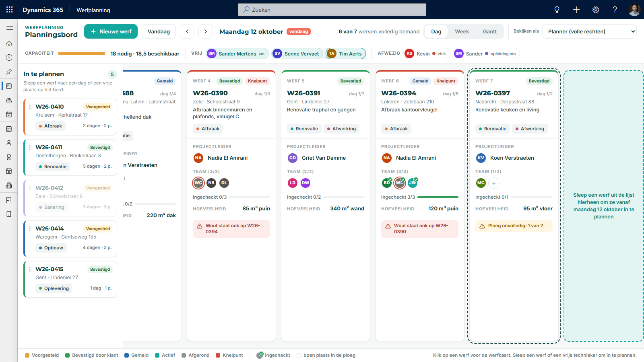Switch to the Gantt view
Screen dimensions: 644x362
pos(490,32)
